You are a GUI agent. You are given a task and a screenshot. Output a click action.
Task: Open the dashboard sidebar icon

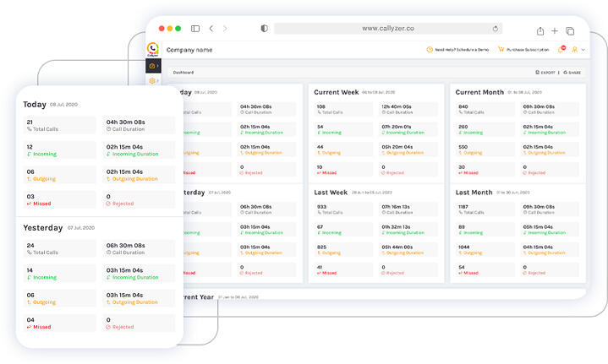[152, 65]
